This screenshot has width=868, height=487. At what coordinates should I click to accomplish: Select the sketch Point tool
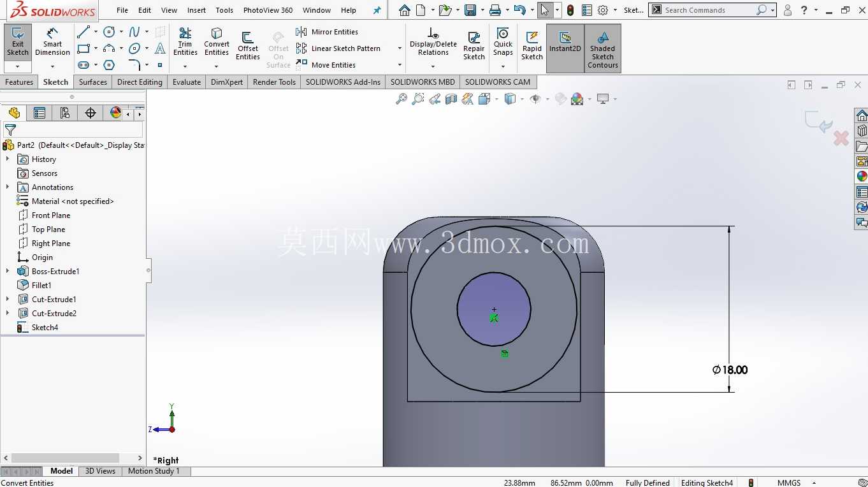point(160,65)
